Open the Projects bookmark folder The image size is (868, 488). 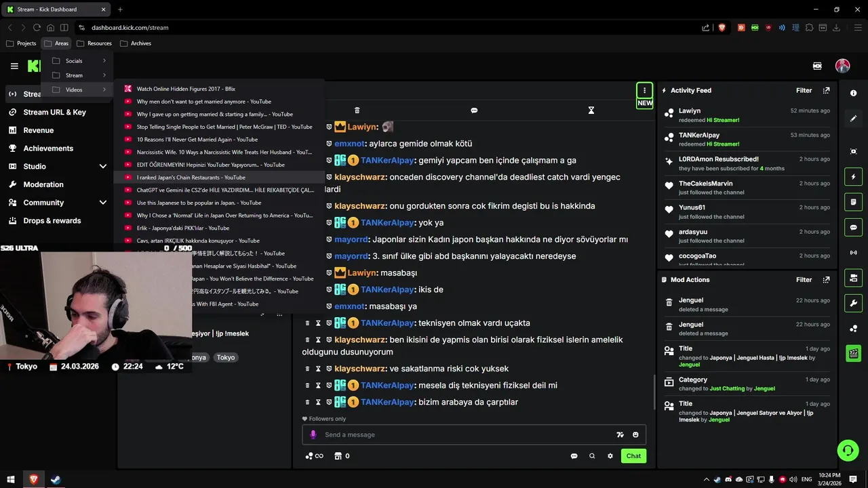click(x=21, y=43)
